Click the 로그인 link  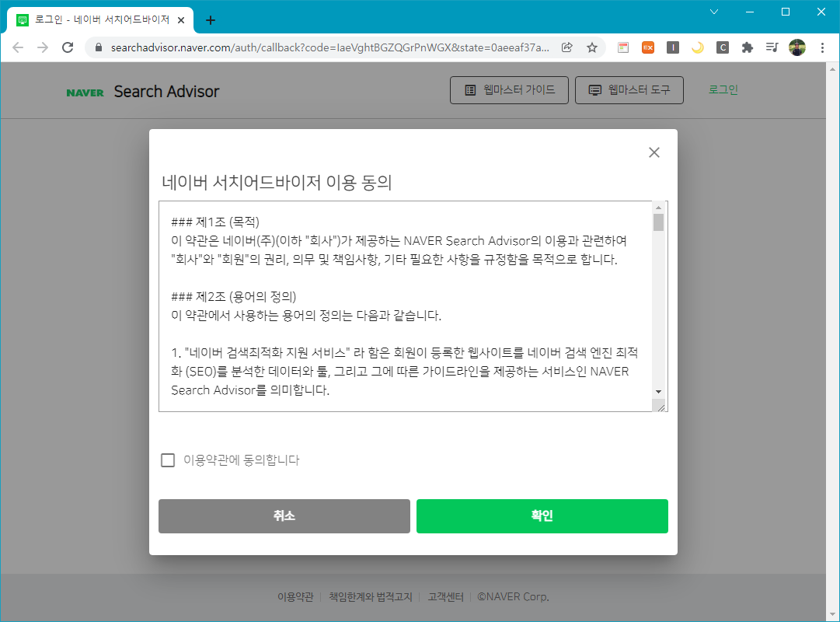click(x=723, y=89)
